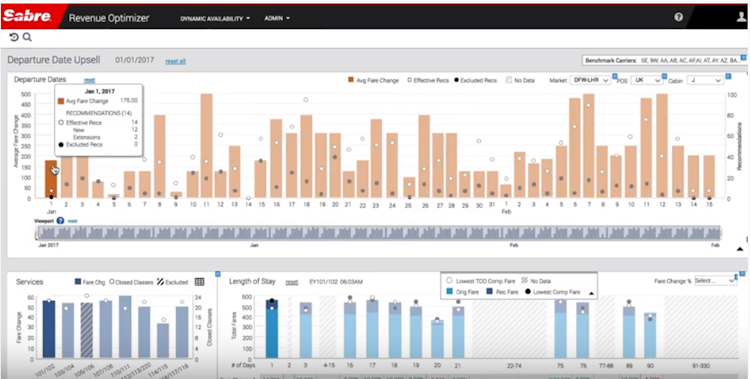750x379 pixels.
Task: Open the Admin menu
Action: coord(277,18)
